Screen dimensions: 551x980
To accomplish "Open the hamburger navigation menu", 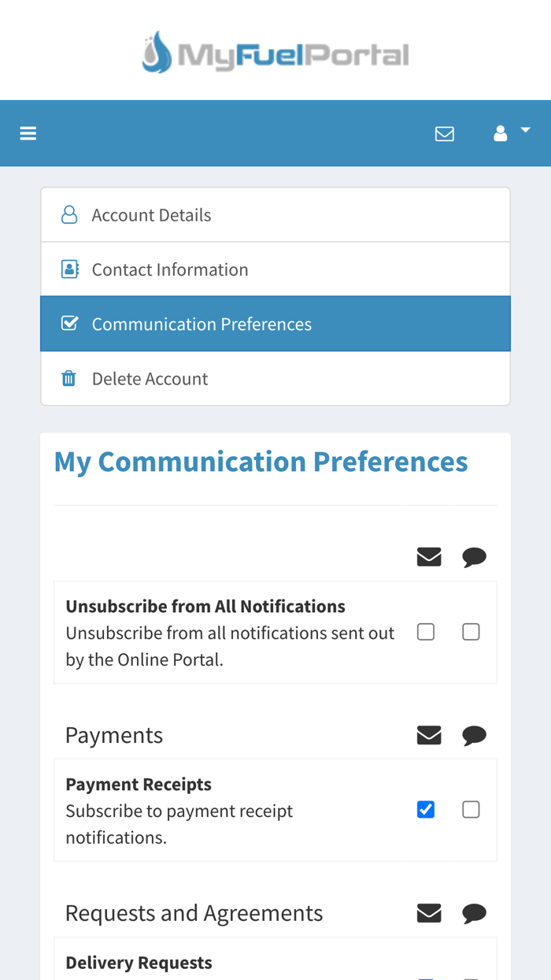I will tap(28, 132).
